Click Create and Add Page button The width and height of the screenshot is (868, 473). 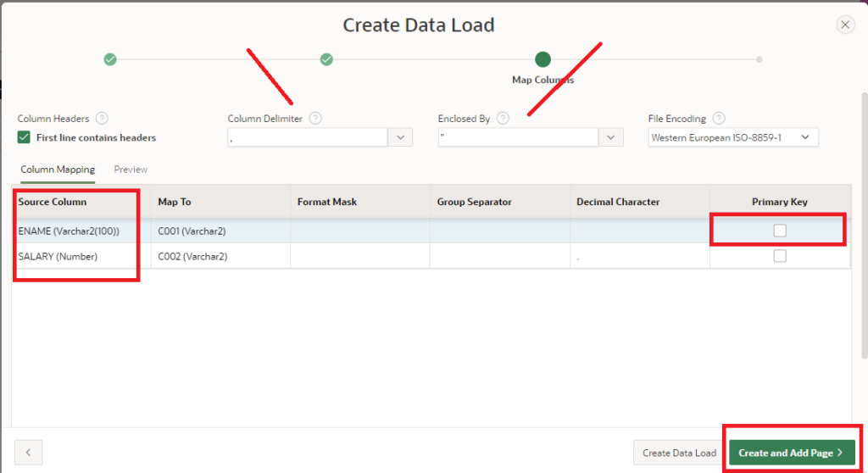tap(791, 453)
